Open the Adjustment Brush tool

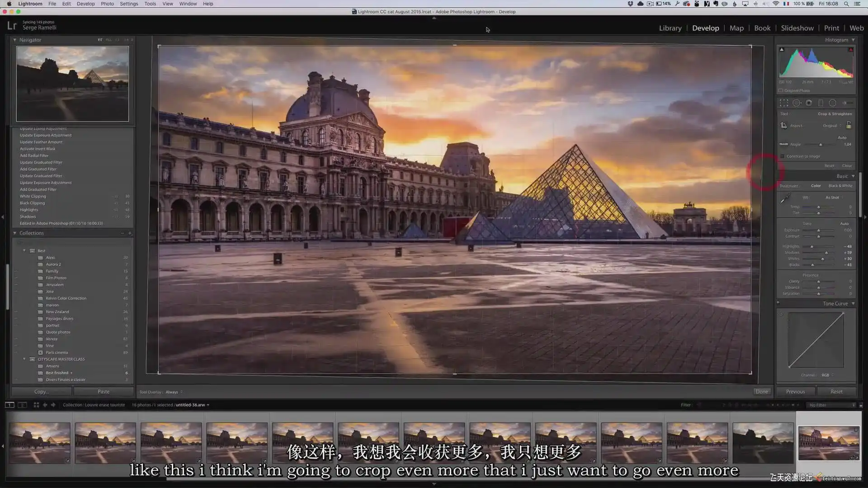pyautogui.click(x=848, y=103)
